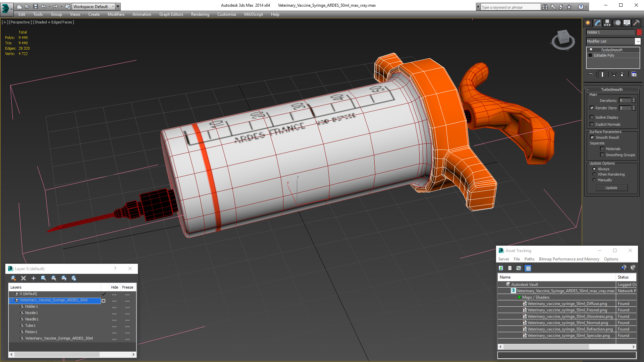Click Remove Modifier from stack icon
The image size is (644, 362).
(x=622, y=74)
